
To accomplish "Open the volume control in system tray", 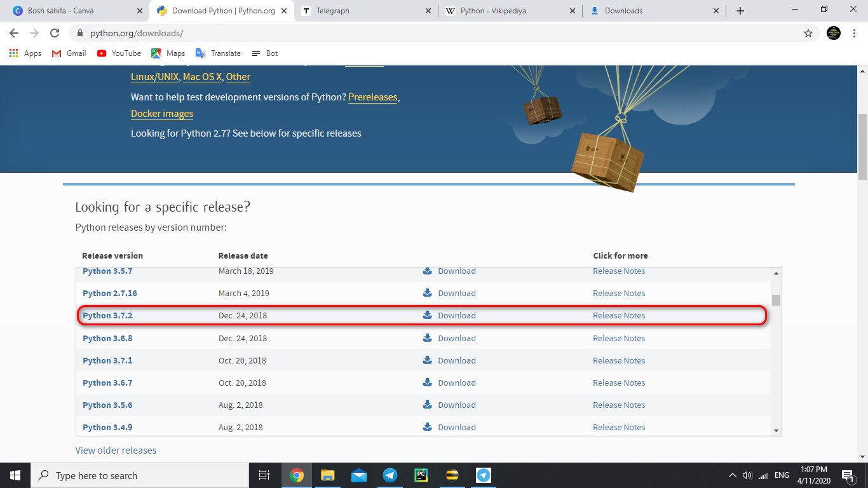I will (747, 475).
